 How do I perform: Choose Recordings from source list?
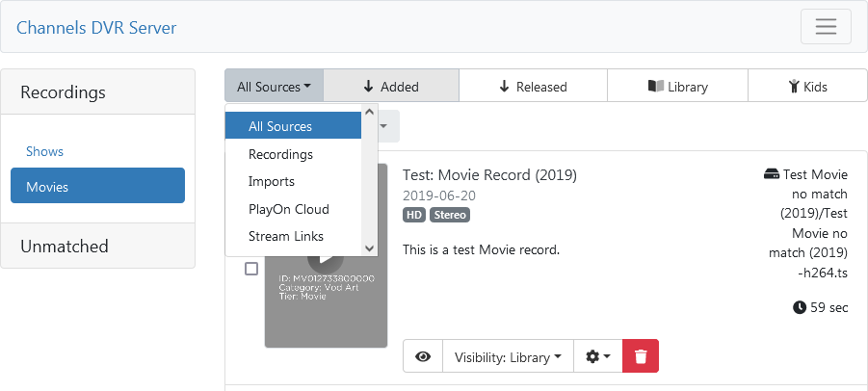[x=280, y=154]
